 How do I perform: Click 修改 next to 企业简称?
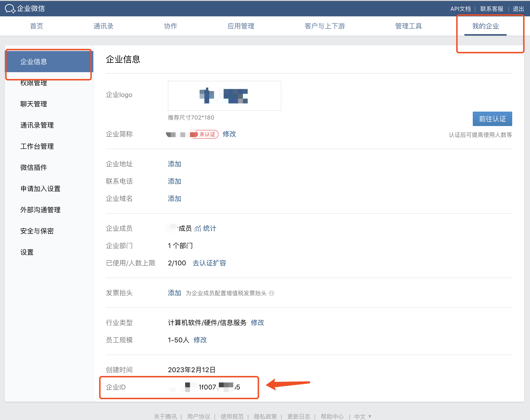[229, 134]
